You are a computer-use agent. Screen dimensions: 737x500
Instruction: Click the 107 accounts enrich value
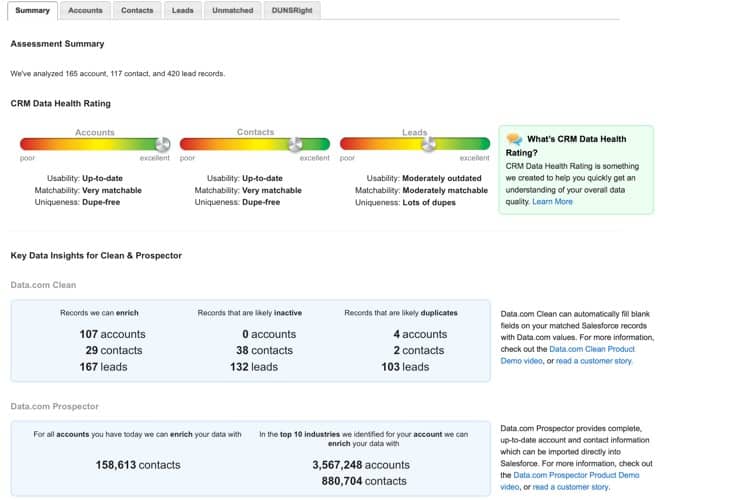coord(112,334)
